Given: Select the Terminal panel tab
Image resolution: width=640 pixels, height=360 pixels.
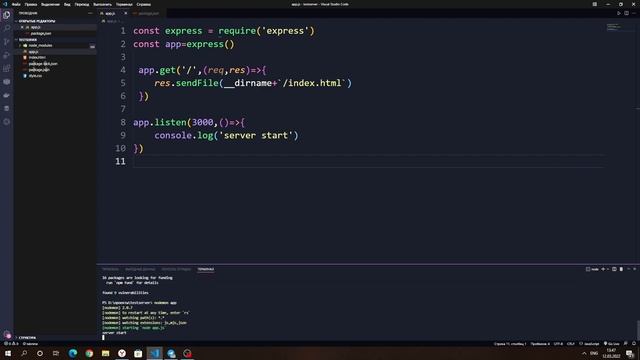Looking at the screenshot, I should coord(206,269).
